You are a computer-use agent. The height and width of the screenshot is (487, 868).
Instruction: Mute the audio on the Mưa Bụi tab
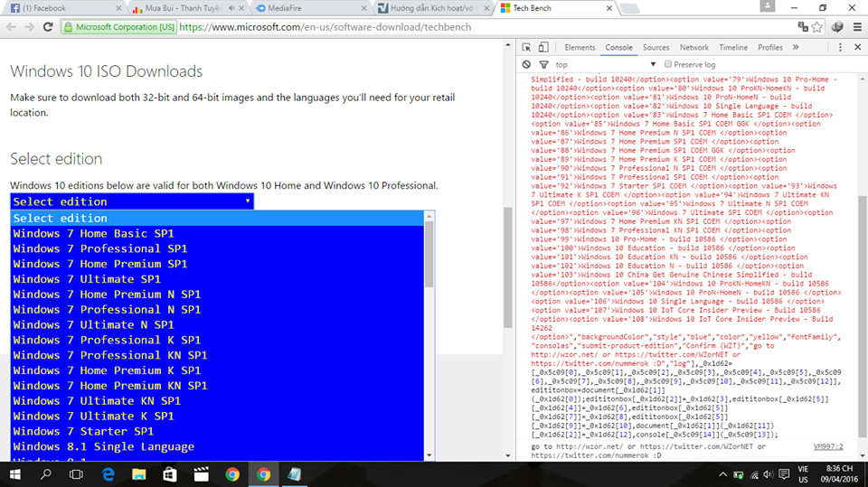click(231, 8)
